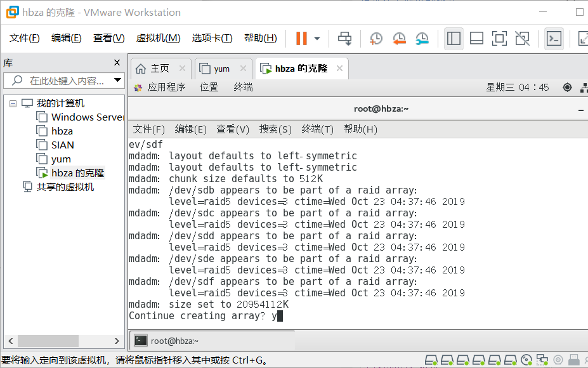Select the yum VM in library tree
Screen dimensions: 588x368
[53, 159]
